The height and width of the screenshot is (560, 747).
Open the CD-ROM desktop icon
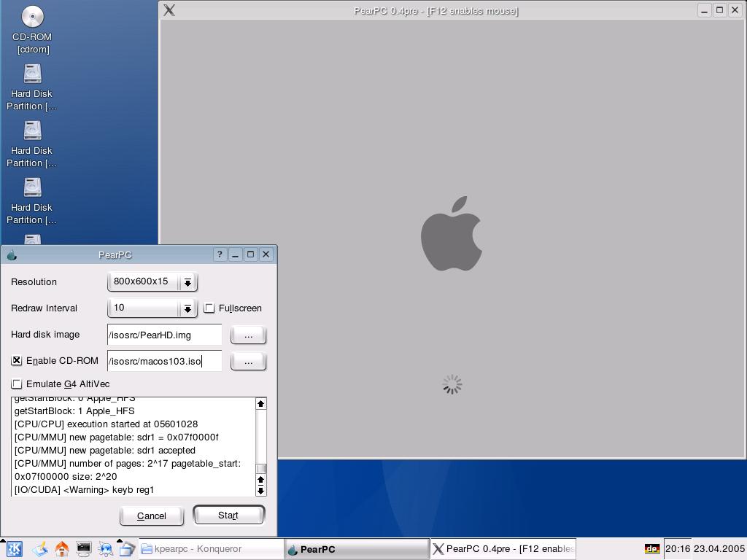(32, 31)
